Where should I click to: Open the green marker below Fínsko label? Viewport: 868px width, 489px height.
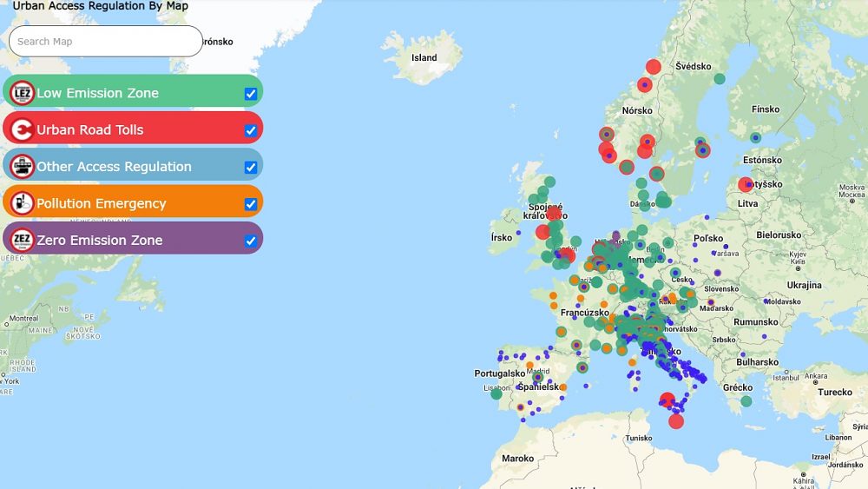coord(756,137)
